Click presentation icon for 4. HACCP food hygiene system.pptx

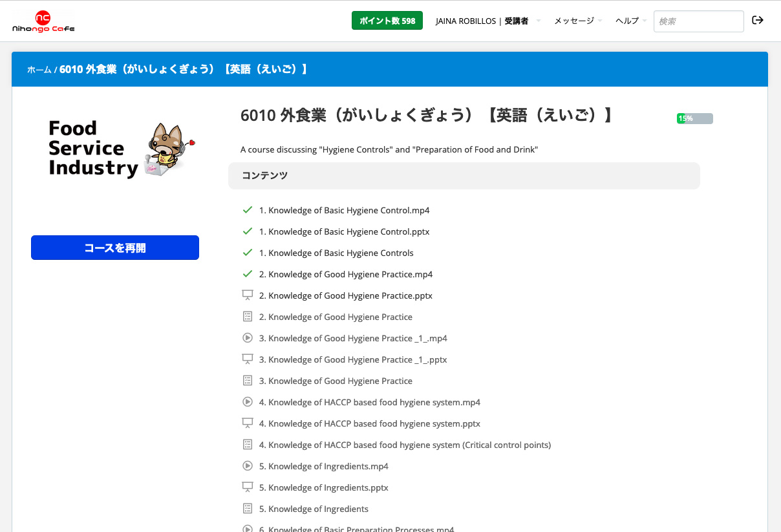coord(247,423)
